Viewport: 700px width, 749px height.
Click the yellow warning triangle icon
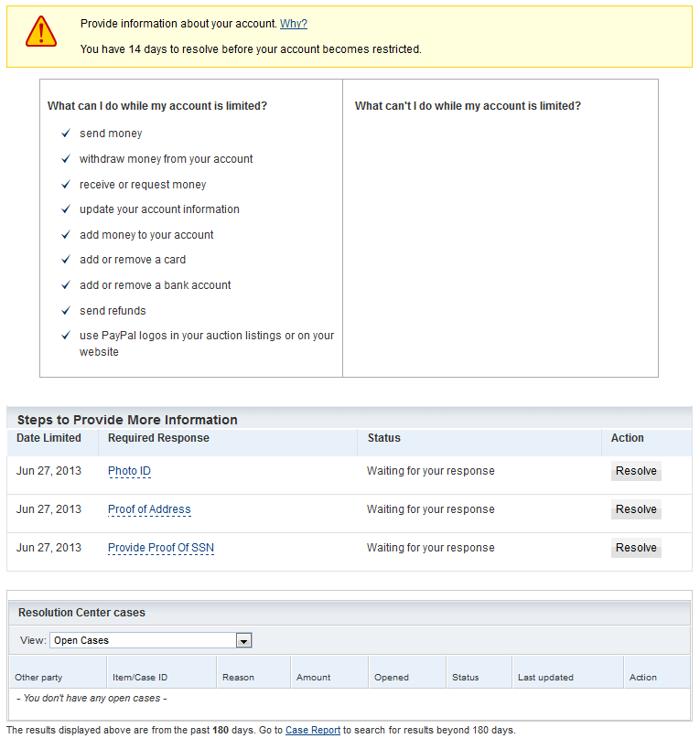(x=41, y=32)
